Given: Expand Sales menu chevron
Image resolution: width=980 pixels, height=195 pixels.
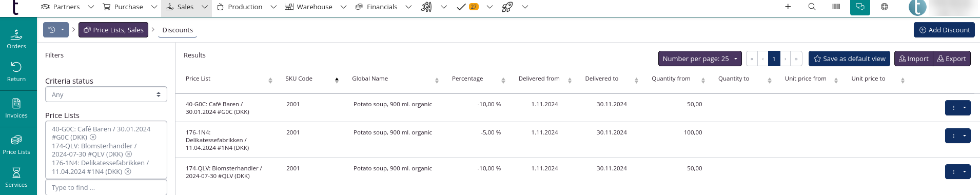Looking at the screenshot, I should coord(204,7).
